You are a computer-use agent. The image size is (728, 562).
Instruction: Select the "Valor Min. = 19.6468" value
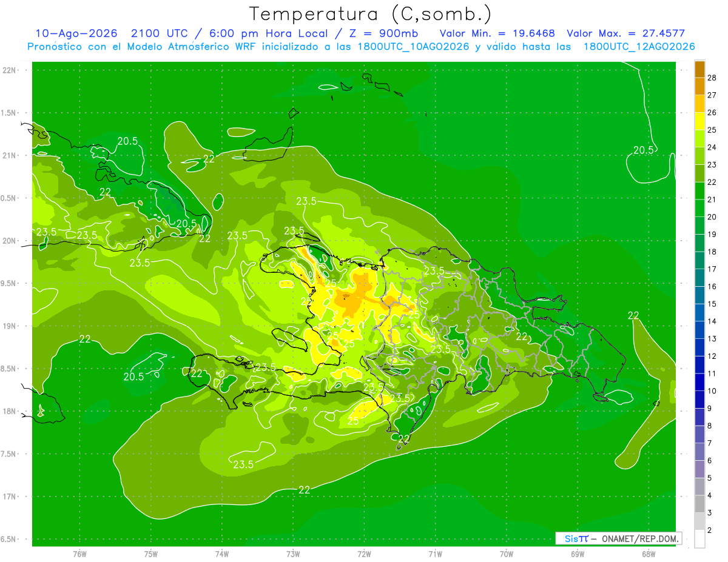point(497,33)
